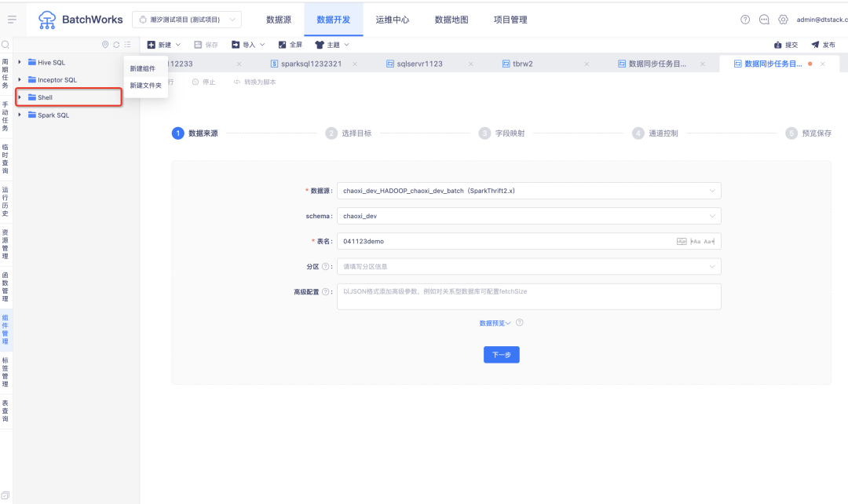
Task: Click step 2 选择目标 in wizard
Action: [349, 133]
